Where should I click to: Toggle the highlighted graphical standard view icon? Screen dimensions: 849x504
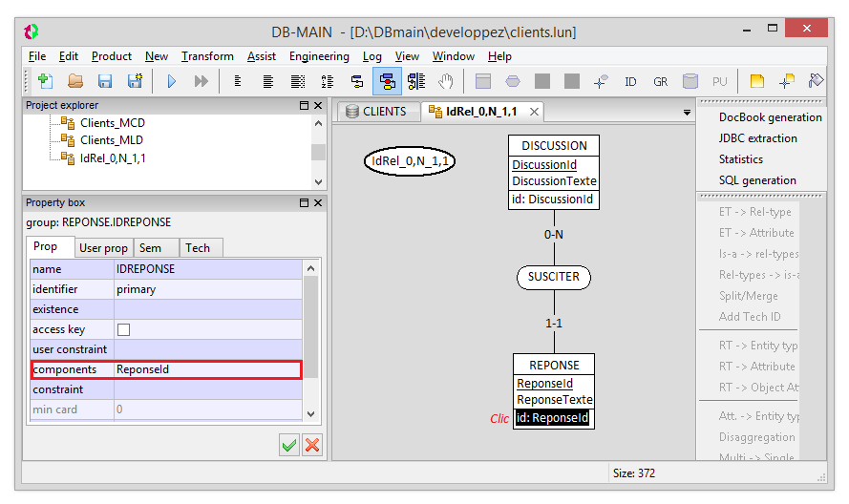click(387, 81)
